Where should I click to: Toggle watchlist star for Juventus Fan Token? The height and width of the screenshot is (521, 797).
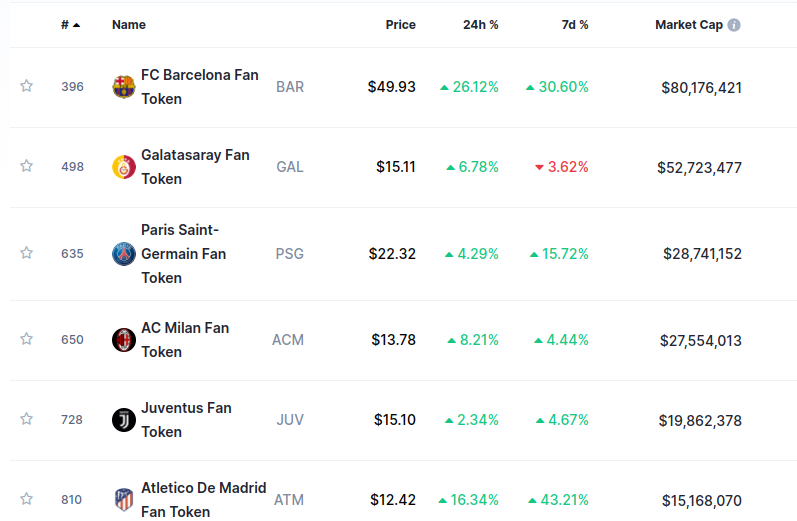point(27,419)
